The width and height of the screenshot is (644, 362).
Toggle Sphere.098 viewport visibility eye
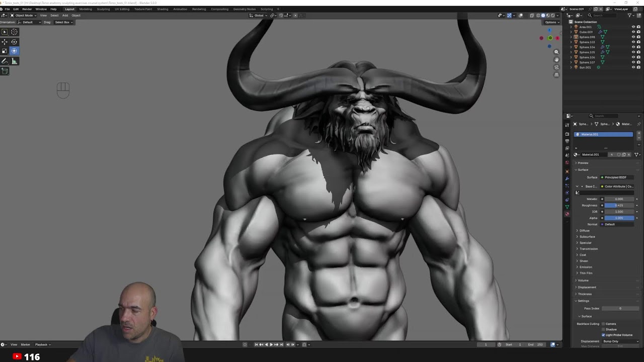coord(633,37)
